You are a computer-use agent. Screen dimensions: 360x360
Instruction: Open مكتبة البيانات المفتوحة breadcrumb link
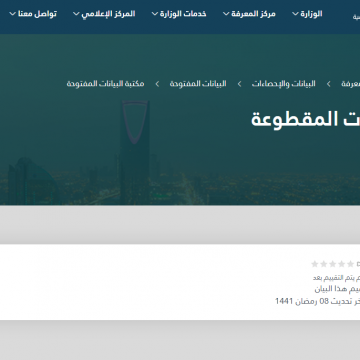pos(105,84)
